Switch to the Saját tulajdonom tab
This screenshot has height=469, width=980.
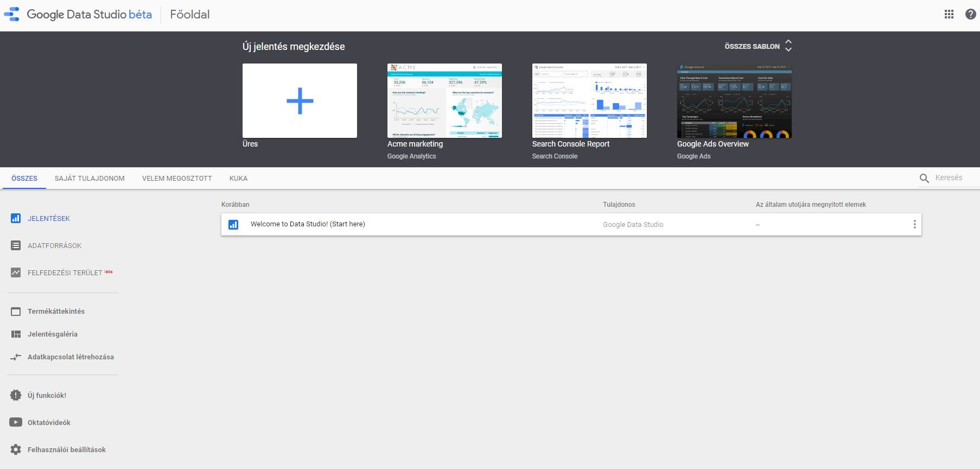click(90, 179)
